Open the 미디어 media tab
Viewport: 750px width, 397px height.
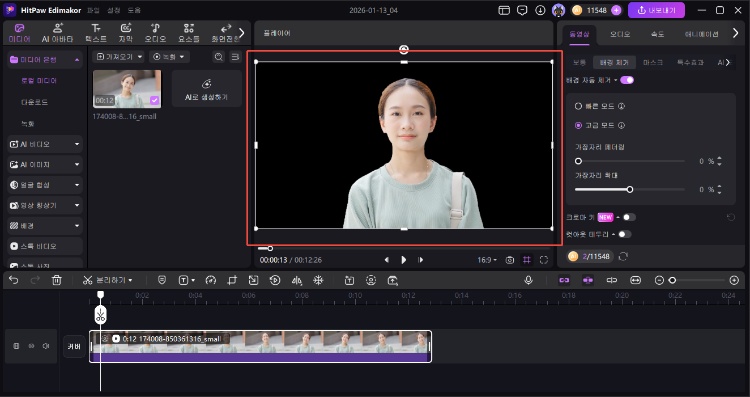point(20,33)
